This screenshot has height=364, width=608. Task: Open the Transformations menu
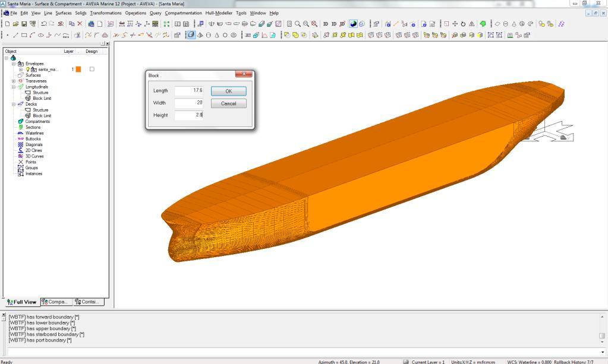pos(105,13)
